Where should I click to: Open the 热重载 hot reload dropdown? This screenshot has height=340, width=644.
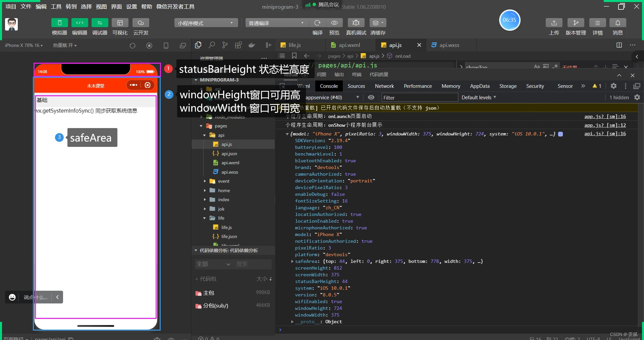click(65, 45)
